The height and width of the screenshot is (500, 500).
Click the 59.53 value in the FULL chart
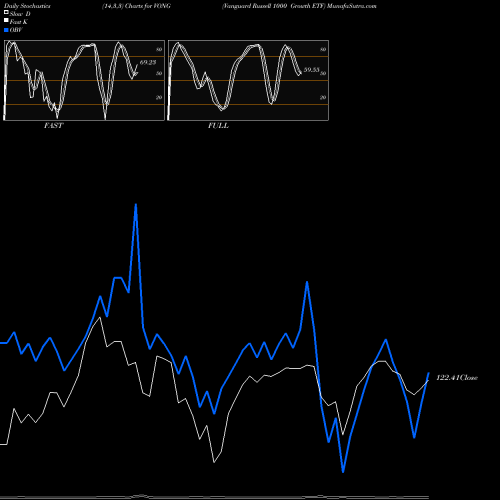click(311, 70)
